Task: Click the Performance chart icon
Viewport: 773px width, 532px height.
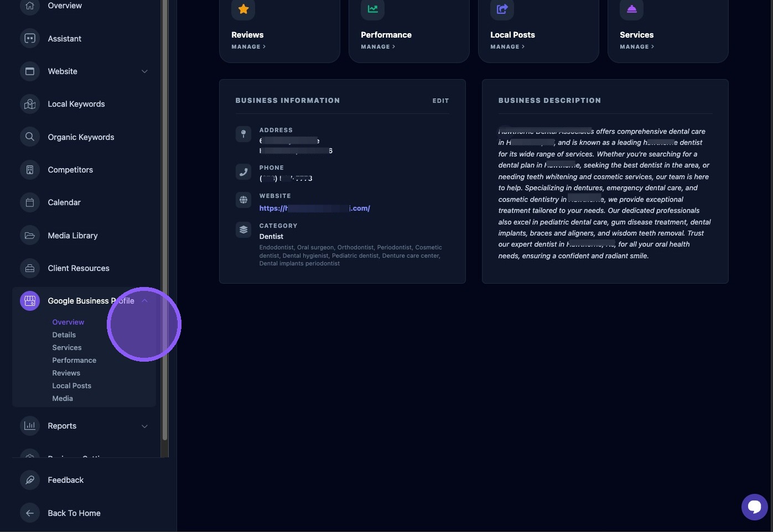Action: [x=373, y=9]
